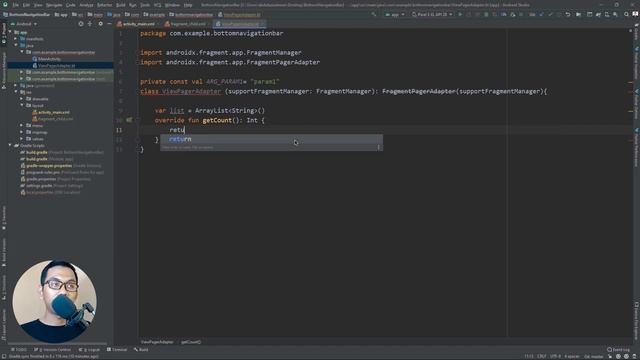The width and height of the screenshot is (640, 360).
Task: Open the View menu
Action: 38,5
